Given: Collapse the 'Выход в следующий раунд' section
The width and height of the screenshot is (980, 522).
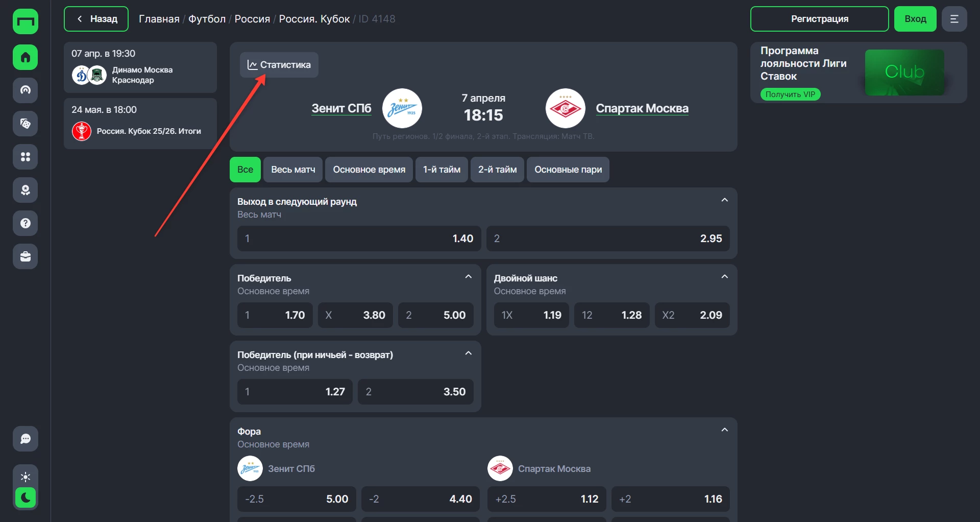Looking at the screenshot, I should (x=724, y=200).
